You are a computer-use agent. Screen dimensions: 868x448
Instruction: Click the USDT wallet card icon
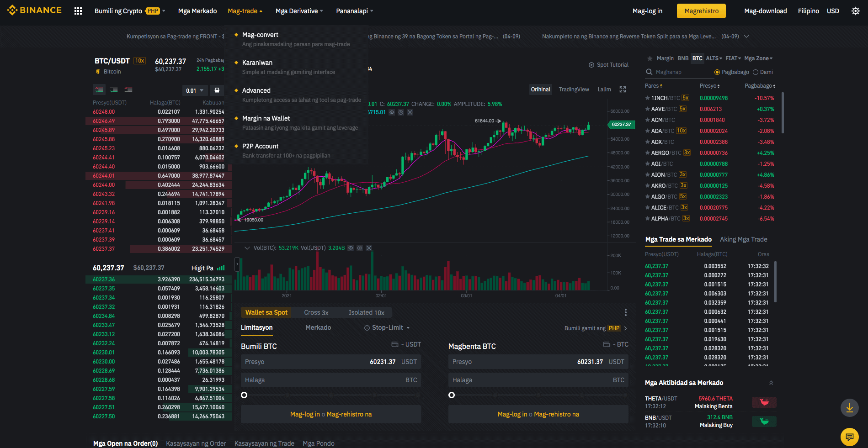[x=395, y=344]
